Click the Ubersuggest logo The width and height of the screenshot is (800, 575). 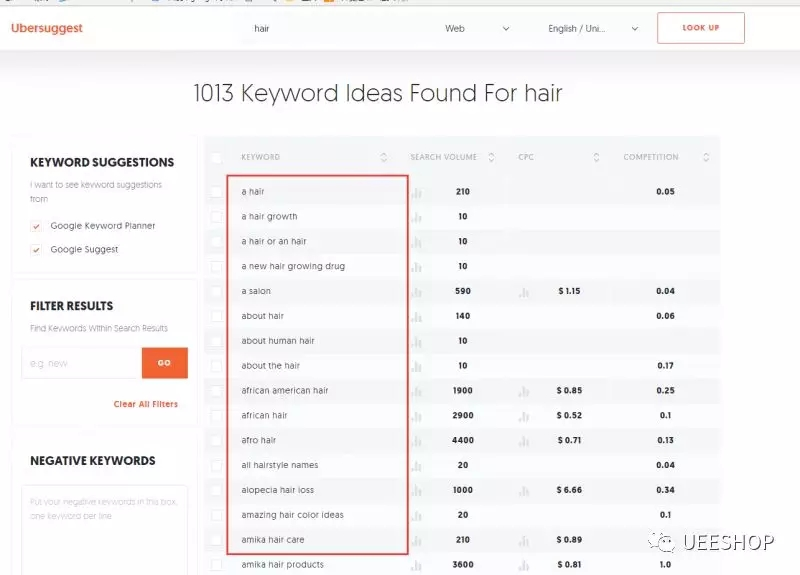click(47, 29)
